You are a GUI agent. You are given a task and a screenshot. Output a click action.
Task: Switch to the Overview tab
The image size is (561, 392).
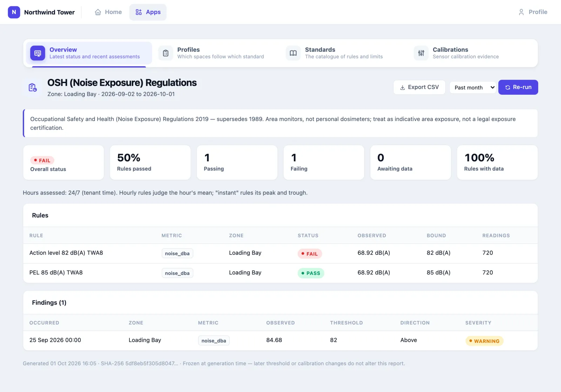click(x=89, y=53)
